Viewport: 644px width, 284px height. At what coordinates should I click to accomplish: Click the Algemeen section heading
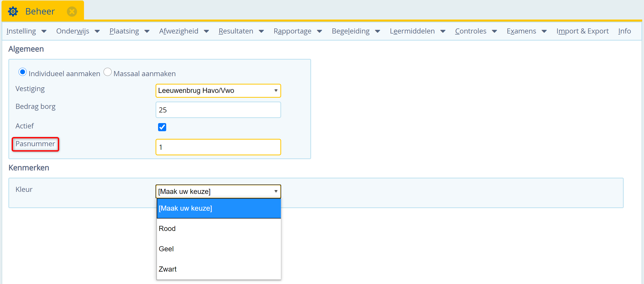[x=26, y=49]
